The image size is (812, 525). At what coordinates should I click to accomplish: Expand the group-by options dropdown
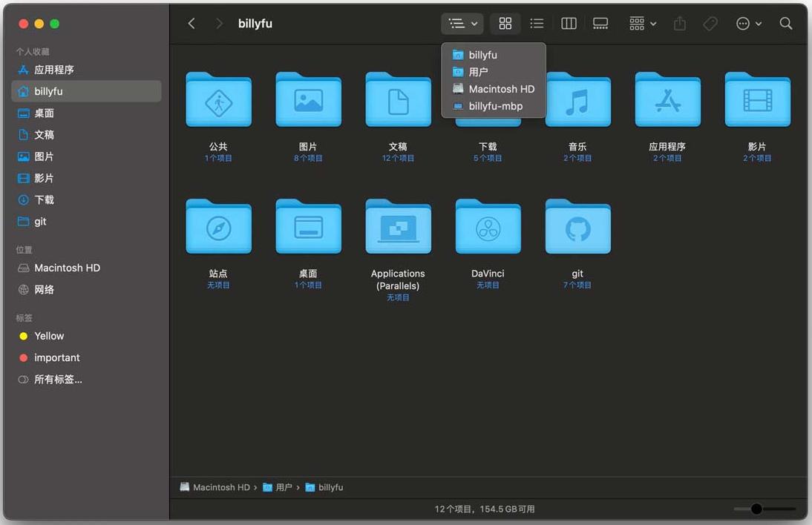(642, 24)
